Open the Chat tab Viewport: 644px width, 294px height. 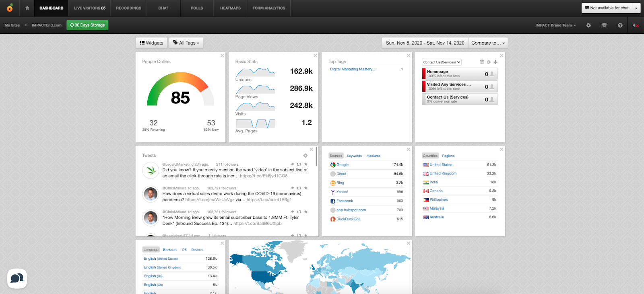163,8
